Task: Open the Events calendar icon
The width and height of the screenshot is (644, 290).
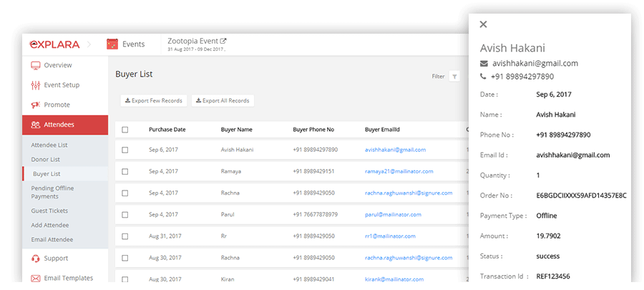Action: click(x=112, y=44)
